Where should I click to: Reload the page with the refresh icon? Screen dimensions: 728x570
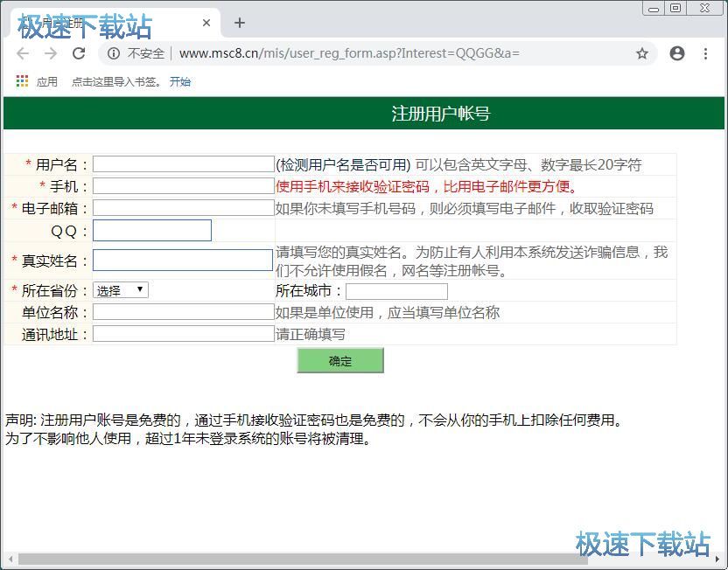(79, 53)
